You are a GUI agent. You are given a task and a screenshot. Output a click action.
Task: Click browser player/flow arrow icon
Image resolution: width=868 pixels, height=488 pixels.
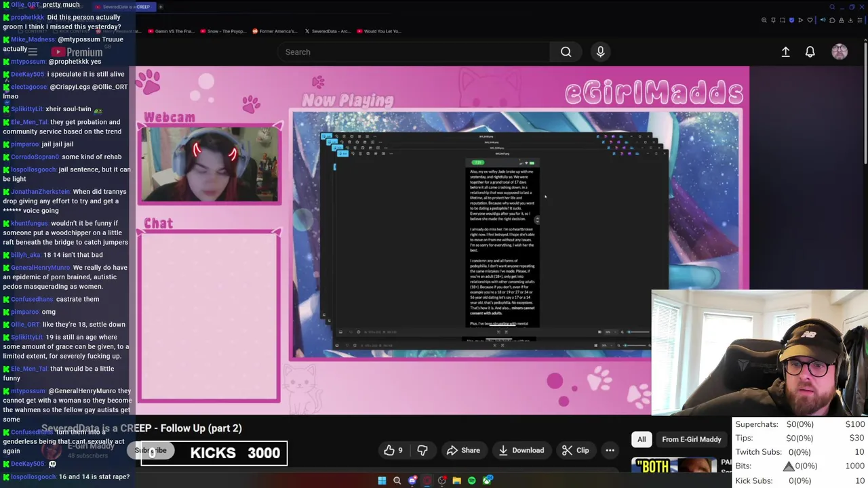click(x=801, y=20)
